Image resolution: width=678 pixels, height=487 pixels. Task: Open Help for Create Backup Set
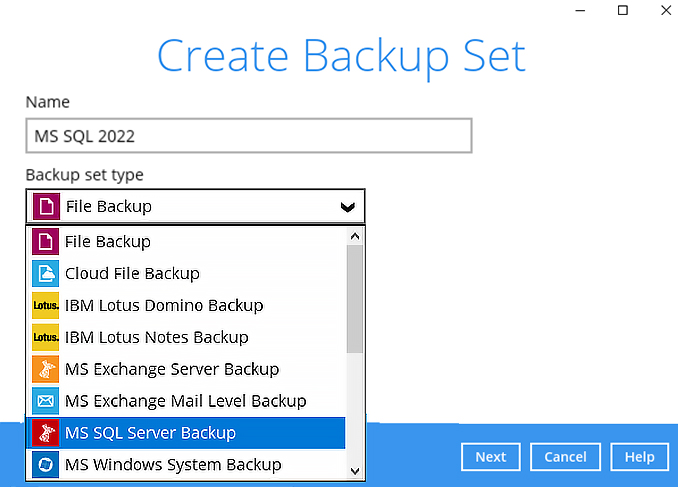[x=640, y=457]
